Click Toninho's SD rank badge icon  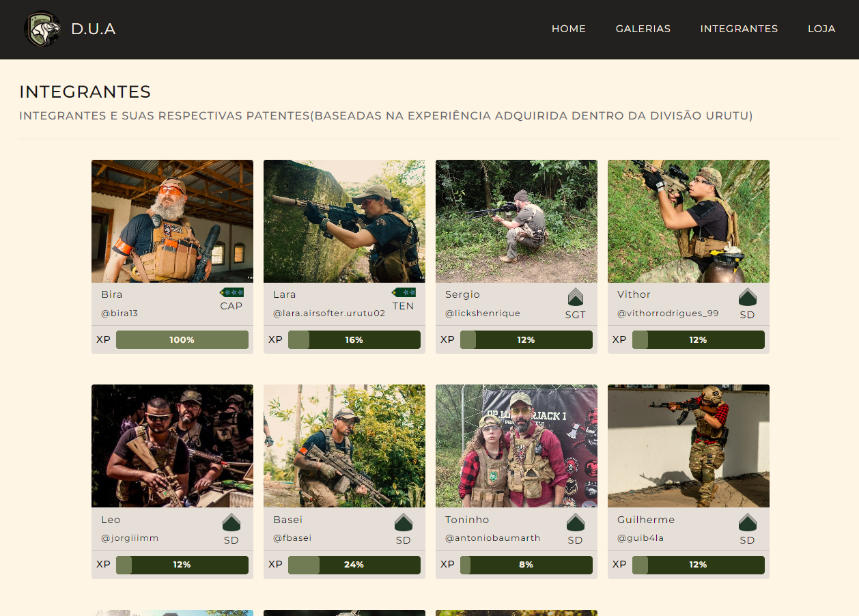pyautogui.click(x=576, y=522)
